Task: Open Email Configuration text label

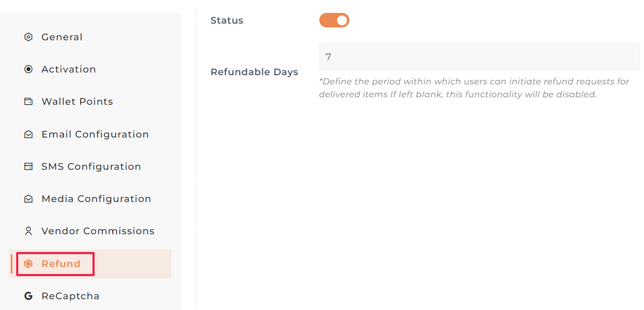Action: 95,134
